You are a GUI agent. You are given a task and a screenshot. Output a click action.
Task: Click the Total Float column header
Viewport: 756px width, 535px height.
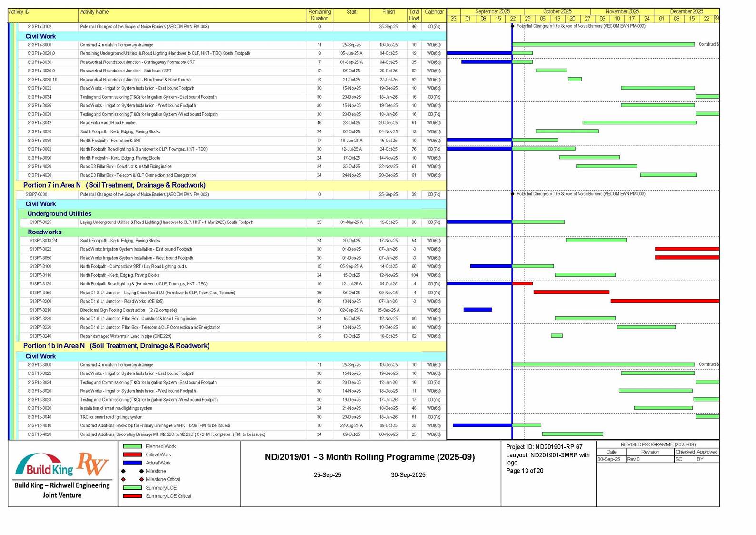click(x=414, y=15)
